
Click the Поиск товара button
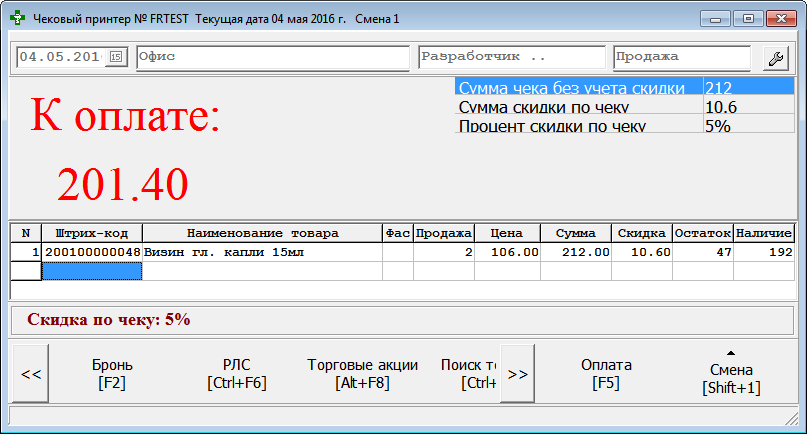(x=468, y=373)
